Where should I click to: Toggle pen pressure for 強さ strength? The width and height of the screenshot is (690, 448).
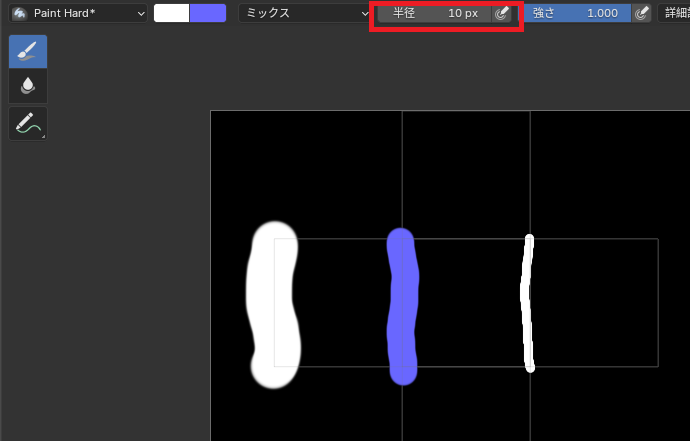click(x=642, y=13)
